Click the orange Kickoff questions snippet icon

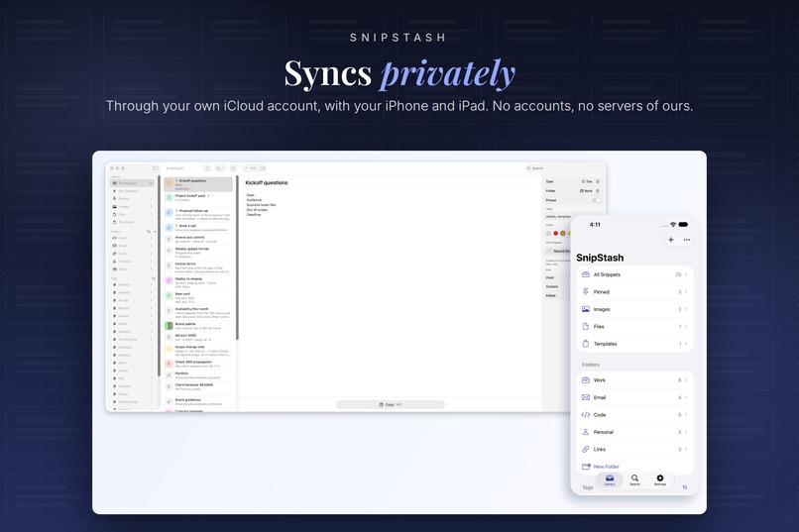pos(170,183)
